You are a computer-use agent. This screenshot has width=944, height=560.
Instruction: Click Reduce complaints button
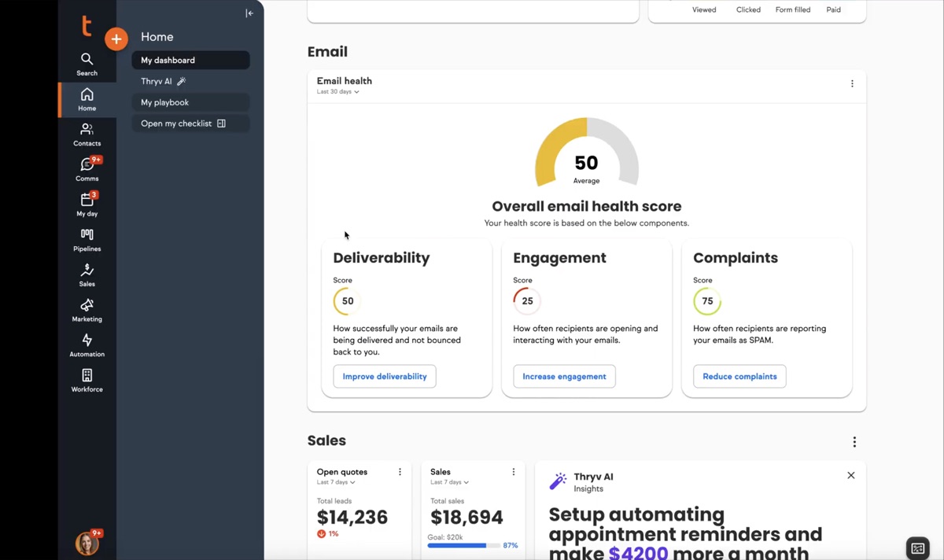point(739,377)
